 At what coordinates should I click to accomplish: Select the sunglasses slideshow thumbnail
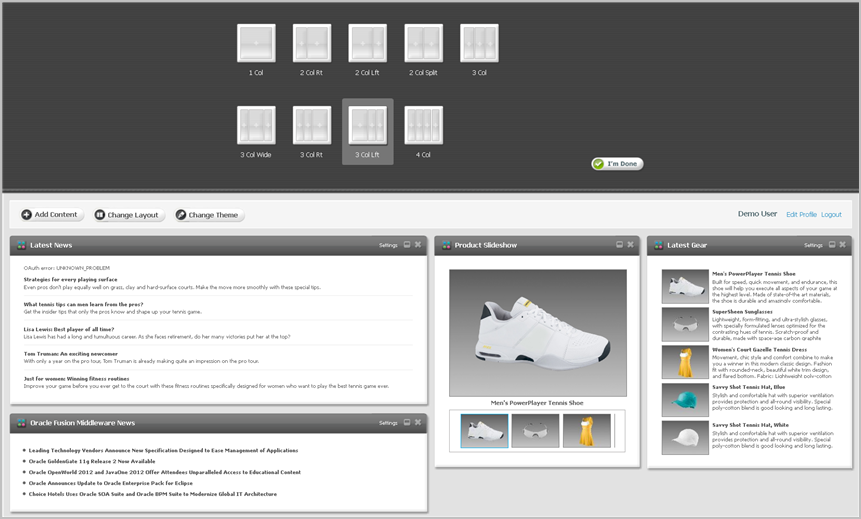(535, 431)
